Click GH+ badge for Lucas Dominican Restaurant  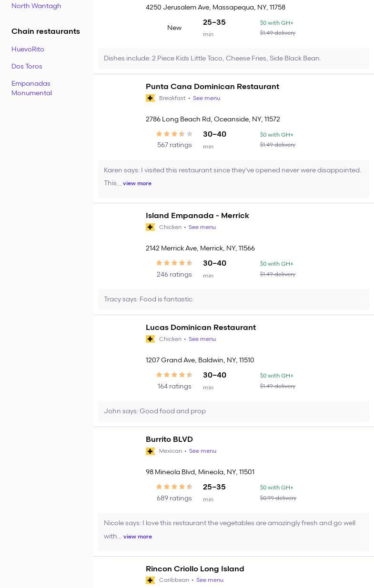[150, 339]
